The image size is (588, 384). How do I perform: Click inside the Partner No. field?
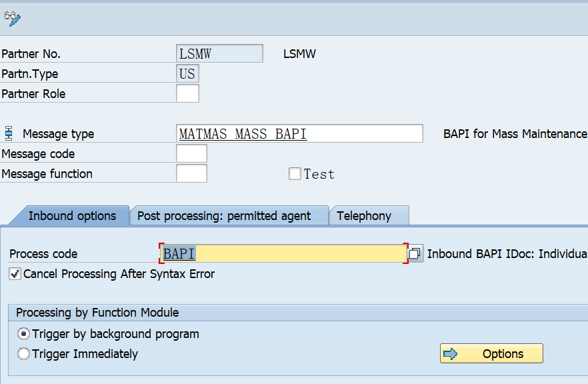pos(219,53)
